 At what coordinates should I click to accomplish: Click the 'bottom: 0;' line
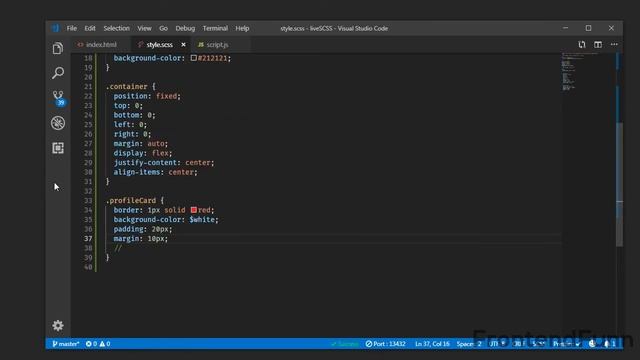point(134,115)
